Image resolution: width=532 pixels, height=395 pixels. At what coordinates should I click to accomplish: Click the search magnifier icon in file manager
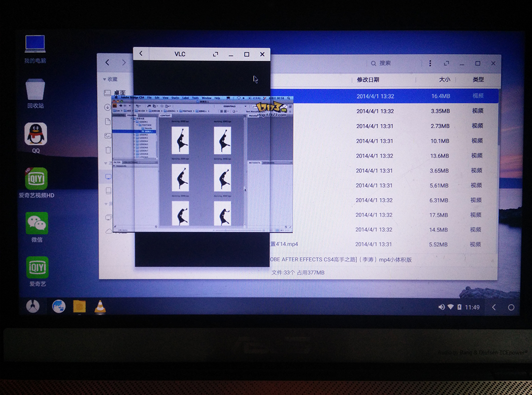point(374,64)
